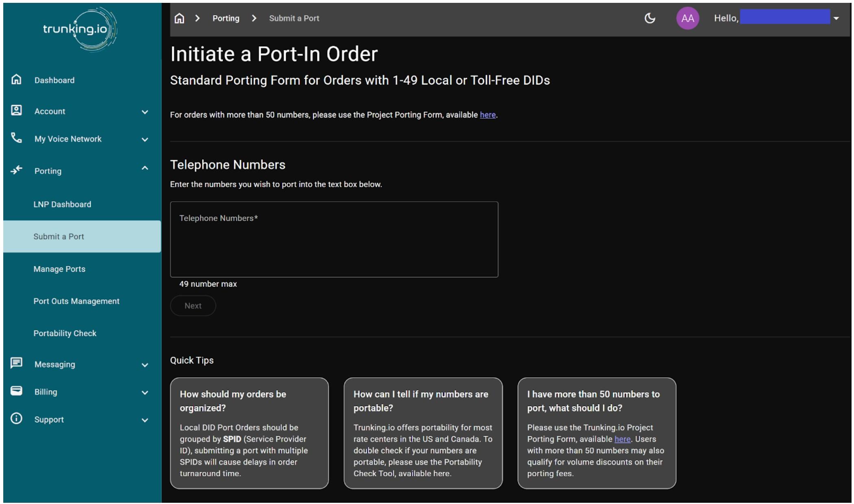This screenshot has width=854, height=504.
Task: Expand the Account menu chevron
Action: click(x=145, y=112)
